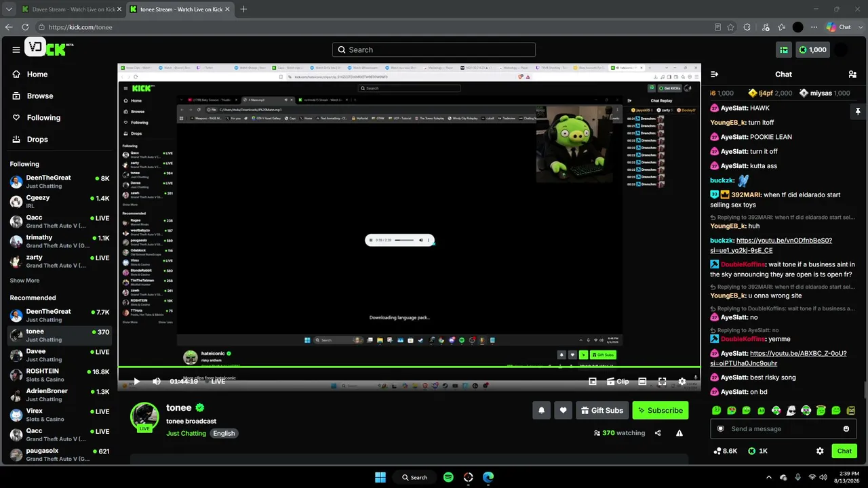Image resolution: width=868 pixels, height=488 pixels.
Task: Open paugasolx's channel in Recommended
Action: (x=60, y=454)
